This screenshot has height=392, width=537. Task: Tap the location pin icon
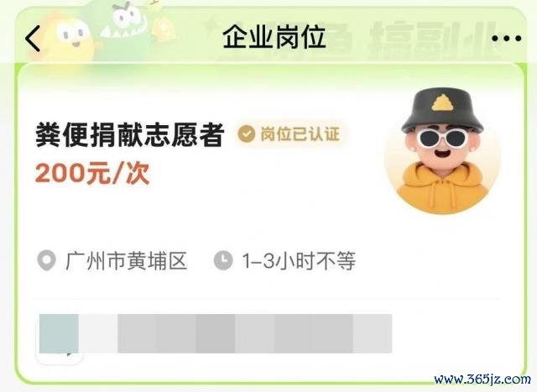[x=46, y=260]
